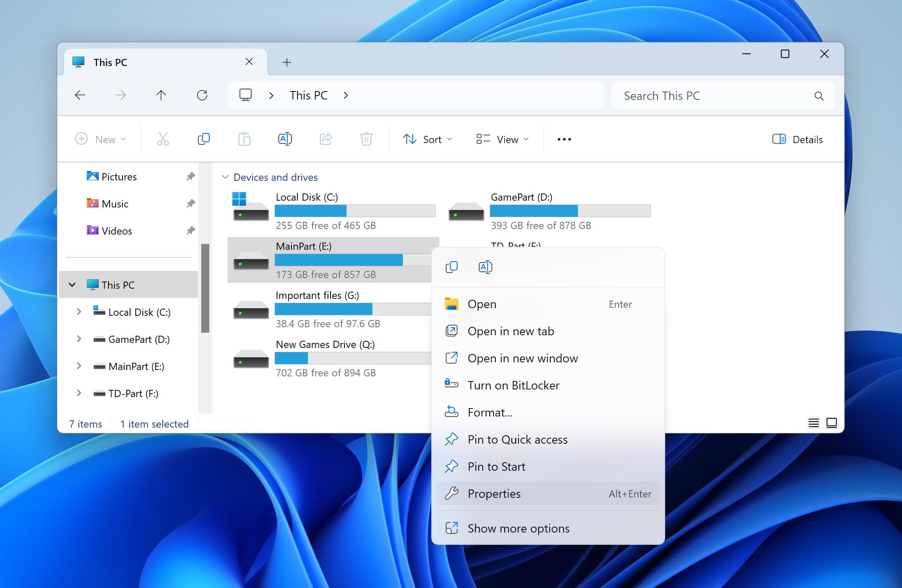Image resolution: width=902 pixels, height=588 pixels.
Task: Click the rename icon in context menu
Action: pyautogui.click(x=485, y=267)
